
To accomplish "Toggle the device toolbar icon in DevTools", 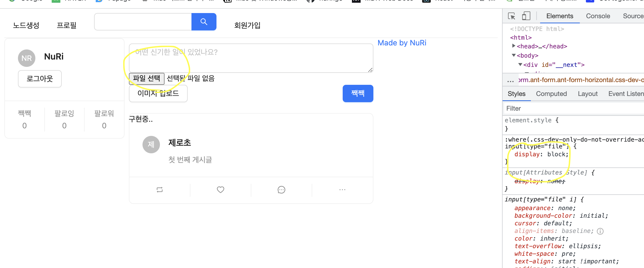I will (x=526, y=16).
